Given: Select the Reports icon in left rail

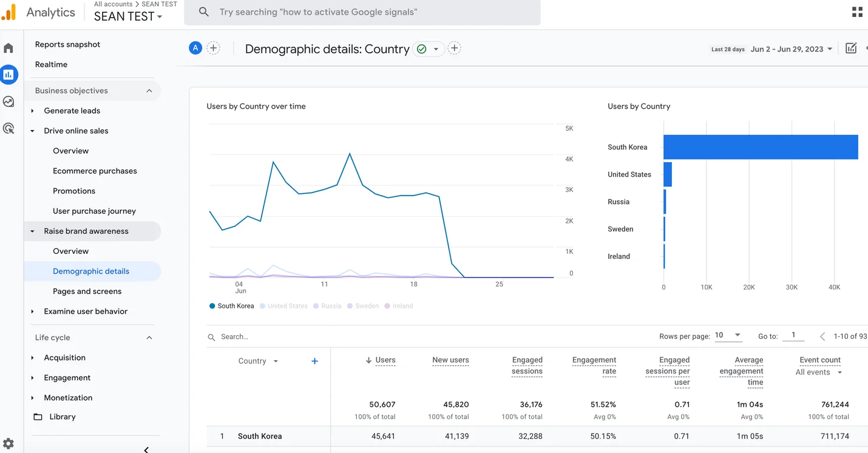Looking at the screenshot, I should click(8, 75).
